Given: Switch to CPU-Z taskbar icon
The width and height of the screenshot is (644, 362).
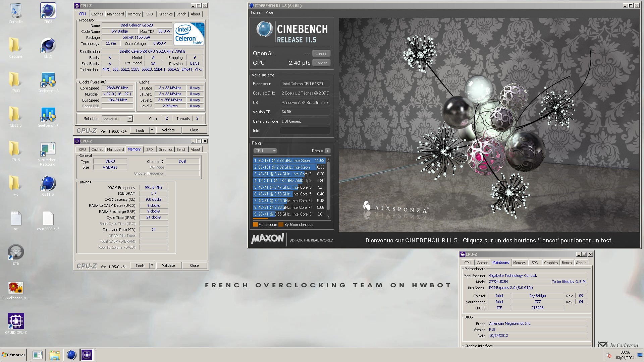Looking at the screenshot, I should point(87,355).
